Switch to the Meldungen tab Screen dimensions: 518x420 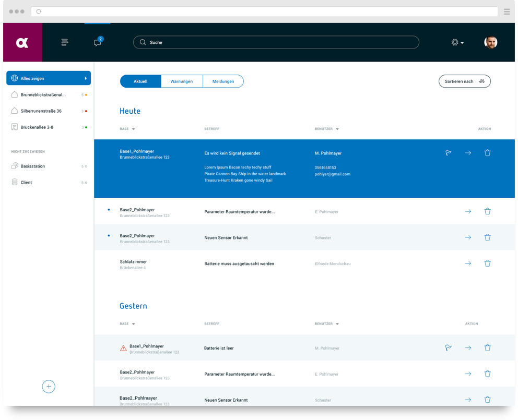223,81
